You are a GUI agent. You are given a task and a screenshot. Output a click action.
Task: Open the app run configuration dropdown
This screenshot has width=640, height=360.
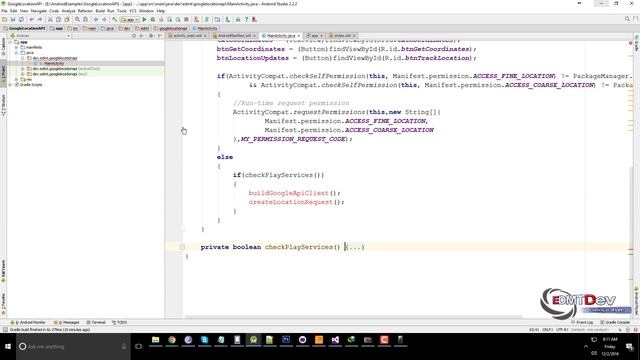[129, 19]
